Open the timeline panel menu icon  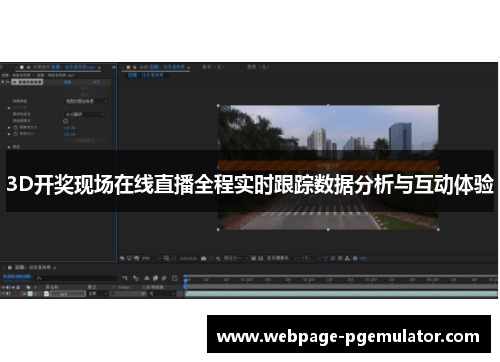[x=55, y=268]
